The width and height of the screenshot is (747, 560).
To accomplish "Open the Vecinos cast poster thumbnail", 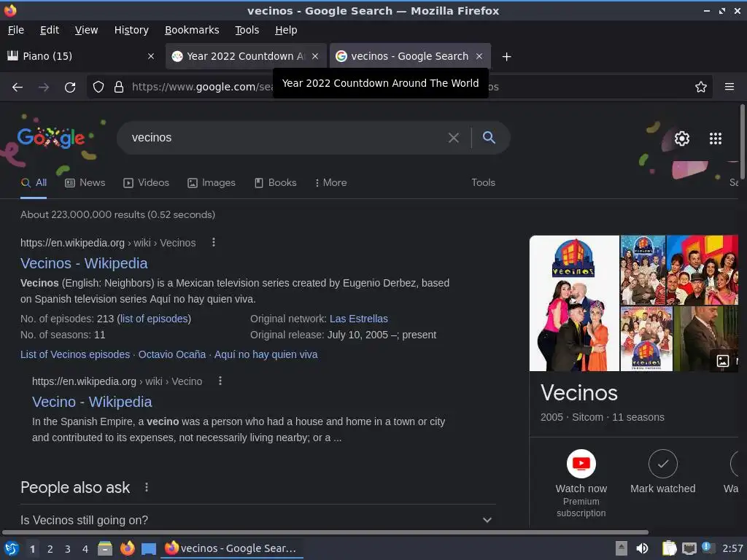I will click(574, 303).
